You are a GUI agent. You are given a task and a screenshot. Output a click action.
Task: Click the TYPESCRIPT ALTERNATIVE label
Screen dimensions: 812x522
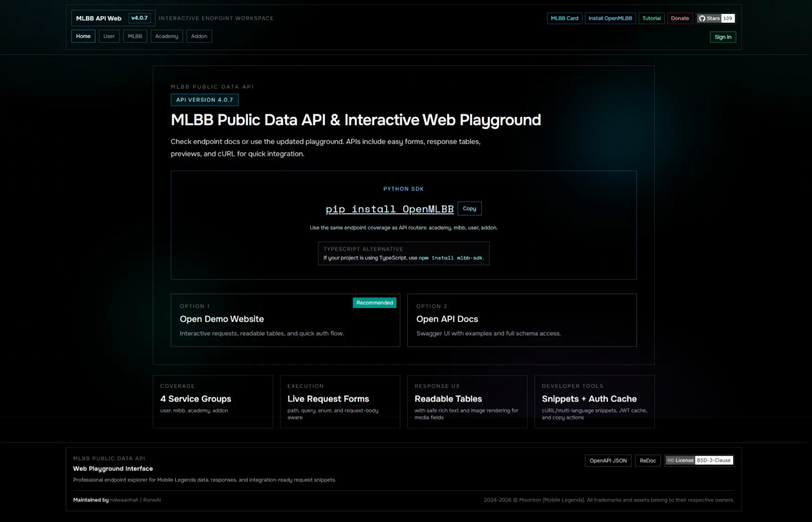(x=363, y=249)
